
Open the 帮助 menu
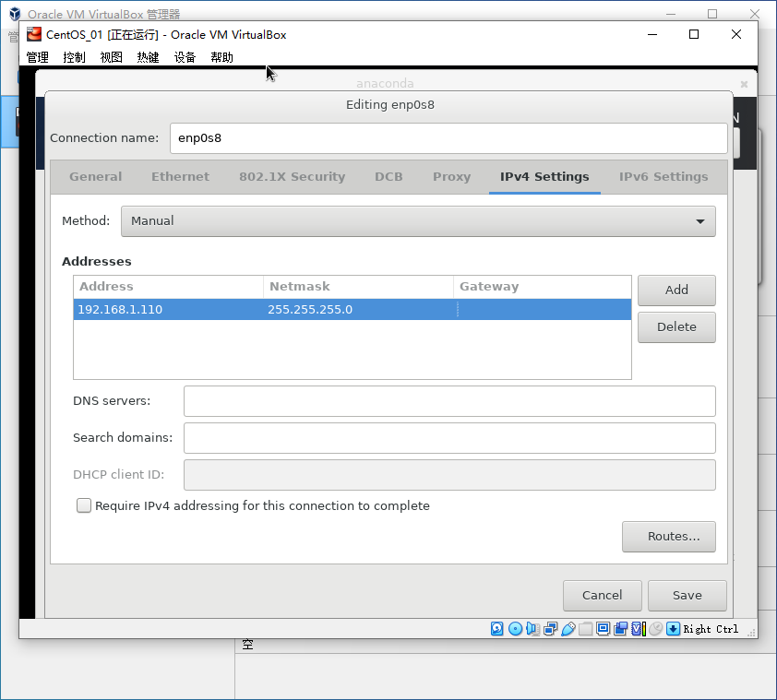coord(221,57)
